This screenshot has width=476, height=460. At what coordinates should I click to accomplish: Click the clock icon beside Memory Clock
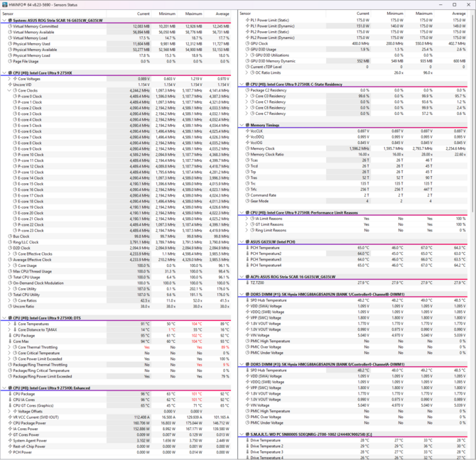click(x=247, y=148)
